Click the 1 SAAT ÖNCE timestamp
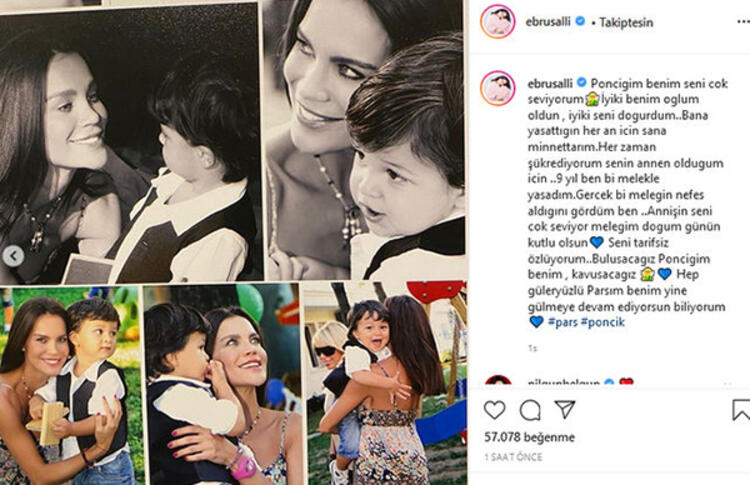Image resolution: width=750 pixels, height=485 pixels. [513, 457]
